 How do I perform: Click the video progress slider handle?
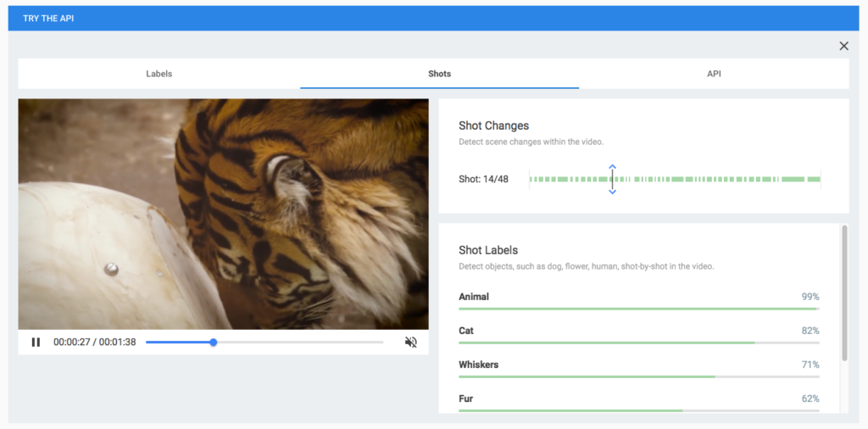click(x=214, y=343)
